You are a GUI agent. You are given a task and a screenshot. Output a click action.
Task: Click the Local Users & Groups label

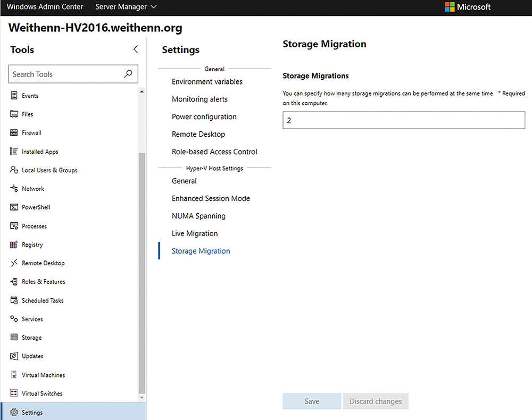point(49,170)
